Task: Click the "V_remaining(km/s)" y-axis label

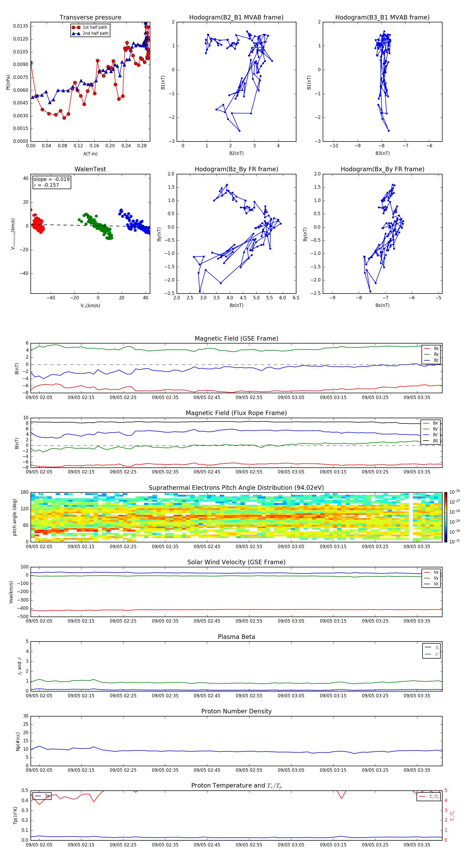Action: (13, 234)
